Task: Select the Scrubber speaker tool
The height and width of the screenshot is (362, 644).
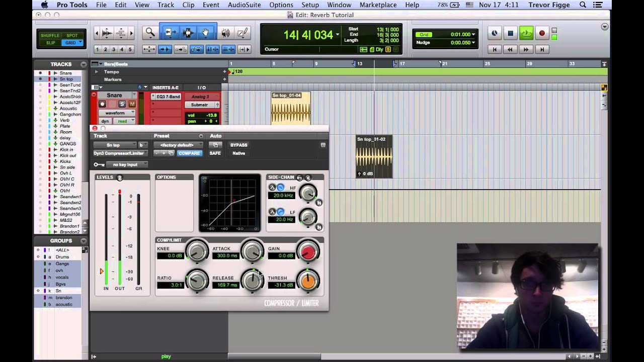Action: coord(225,33)
